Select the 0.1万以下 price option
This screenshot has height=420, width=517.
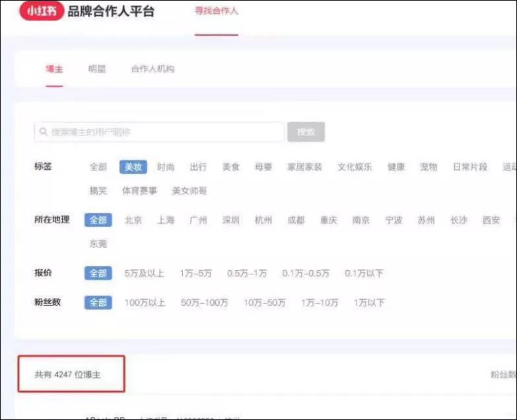click(364, 273)
